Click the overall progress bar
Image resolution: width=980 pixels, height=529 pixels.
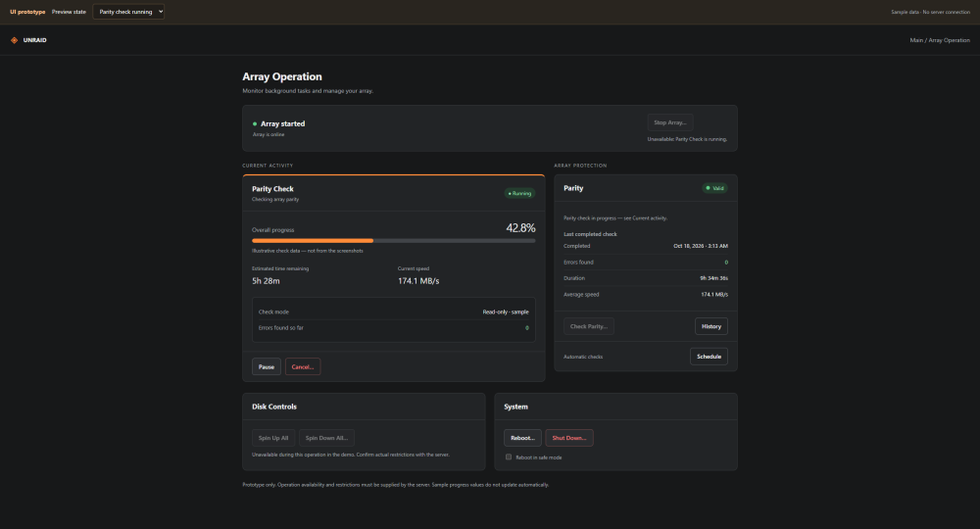394,240
